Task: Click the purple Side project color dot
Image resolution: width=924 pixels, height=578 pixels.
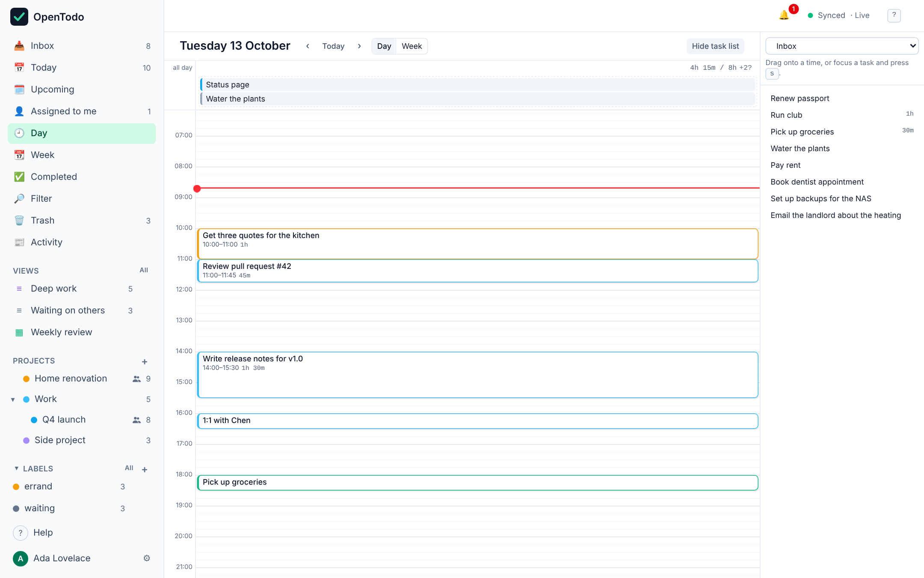Action: pyautogui.click(x=26, y=441)
